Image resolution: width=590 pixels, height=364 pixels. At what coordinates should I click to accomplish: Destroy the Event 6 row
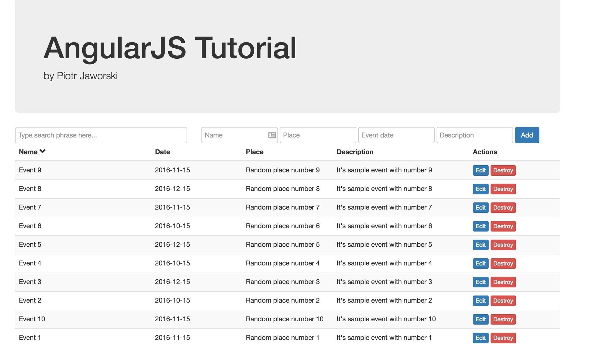click(x=503, y=226)
